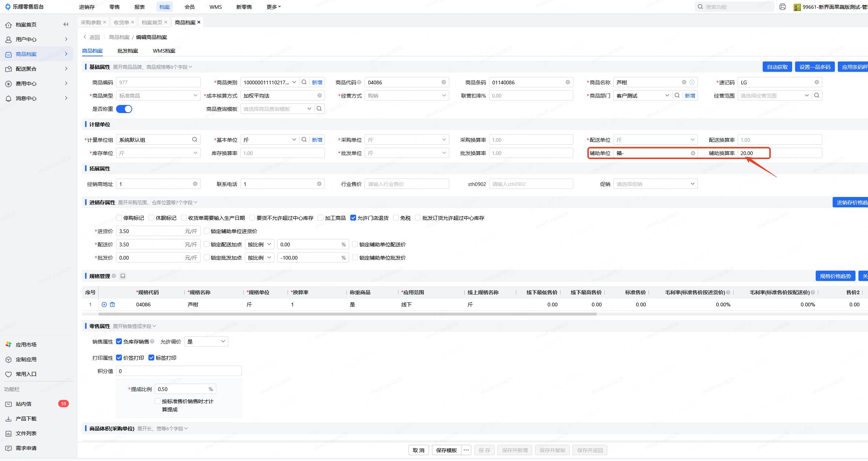
Task: Click the 进货价 input field
Action: [x=149, y=231]
